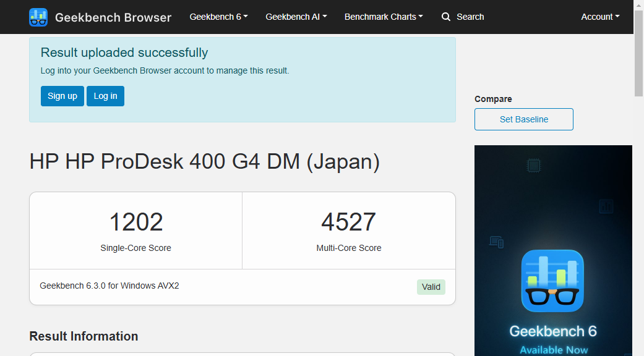This screenshot has height=356, width=644.
Task: Open the Benchmark Charts dropdown
Action: point(384,17)
